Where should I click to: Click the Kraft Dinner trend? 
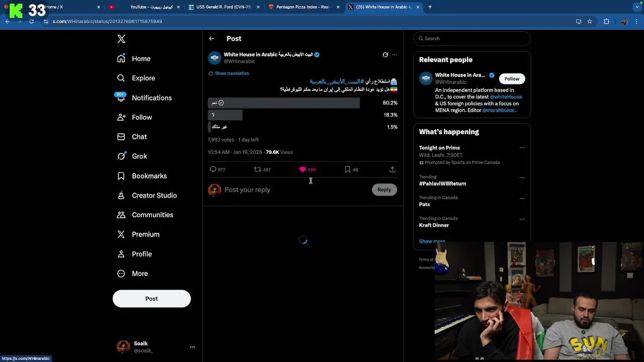coord(434,225)
